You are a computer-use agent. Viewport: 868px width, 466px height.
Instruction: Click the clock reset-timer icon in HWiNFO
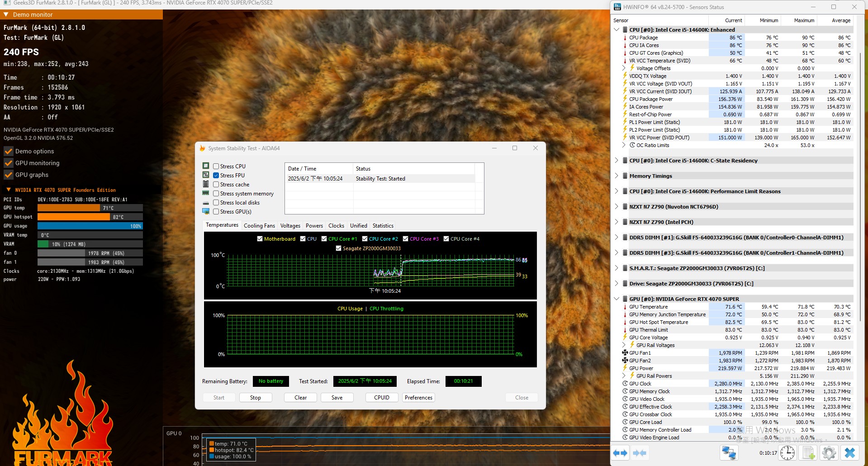787,453
